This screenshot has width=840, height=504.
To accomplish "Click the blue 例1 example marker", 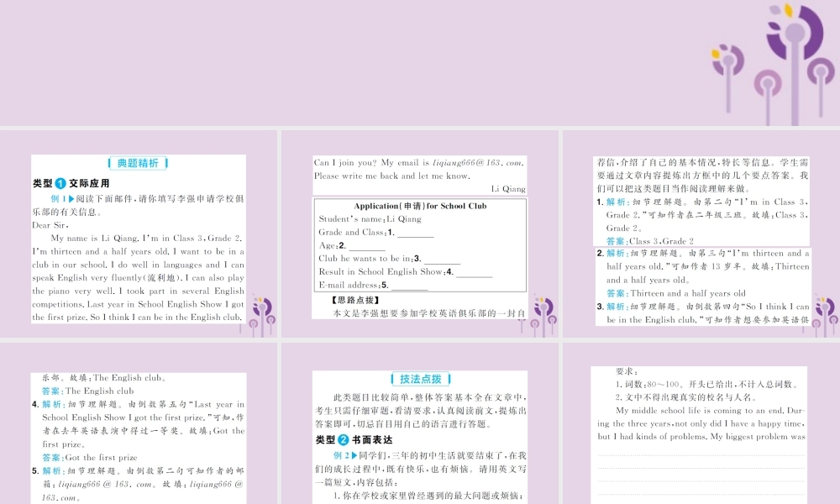I will [x=61, y=199].
